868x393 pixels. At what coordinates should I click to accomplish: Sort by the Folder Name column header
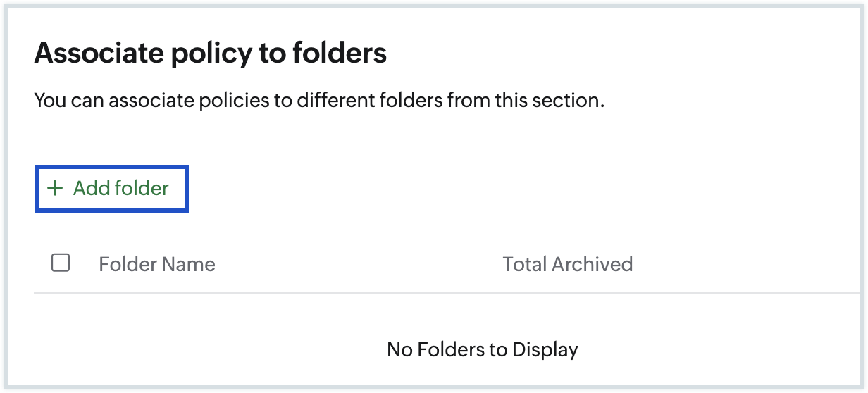coord(156,264)
